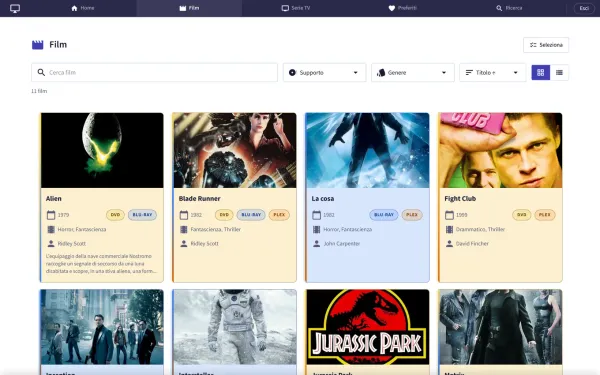
Task: Click the year 1999 on Fight Club
Action: pyautogui.click(x=461, y=215)
